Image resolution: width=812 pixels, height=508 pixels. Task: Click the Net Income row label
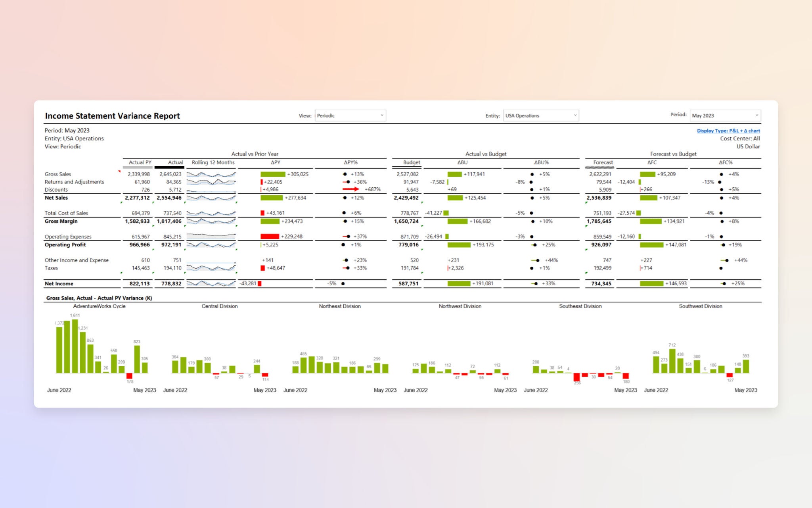(59, 284)
